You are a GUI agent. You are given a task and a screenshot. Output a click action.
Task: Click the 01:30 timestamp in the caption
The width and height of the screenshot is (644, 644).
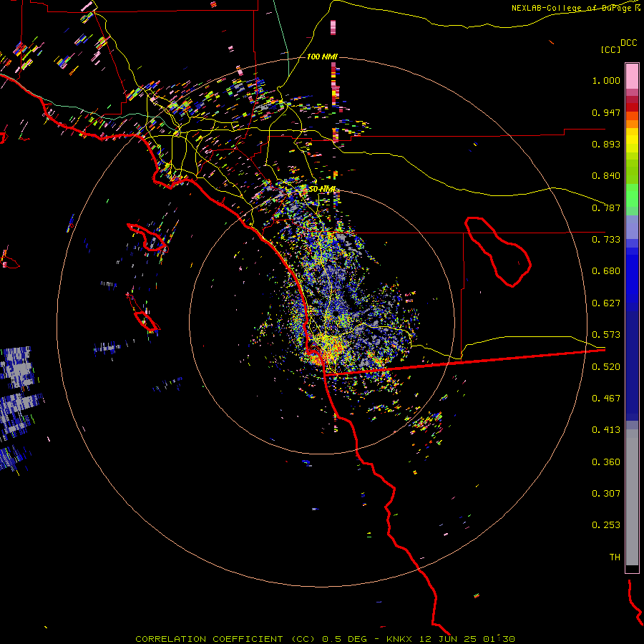[x=499, y=639]
